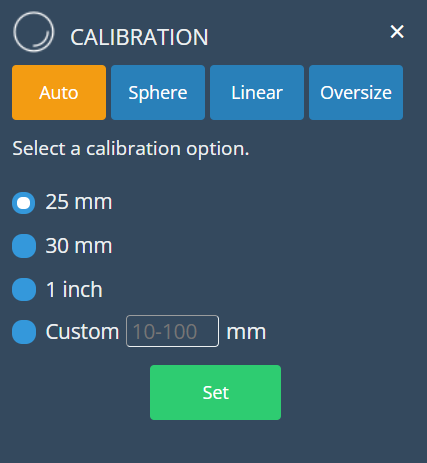Pick the 1 inch radio button
The width and height of the screenshot is (427, 463).
click(24, 289)
